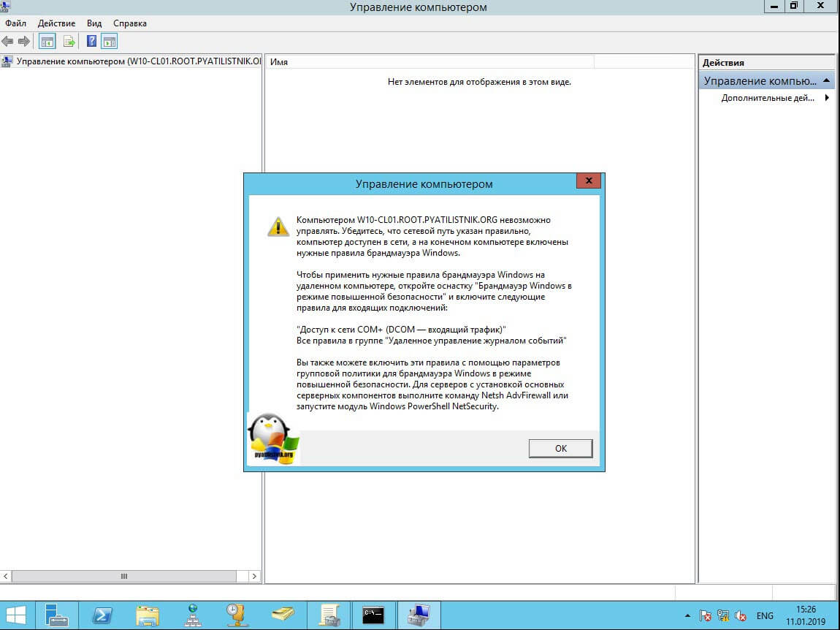This screenshot has height=630, width=840.
Task: Open the Справка menu
Action: coord(130,23)
